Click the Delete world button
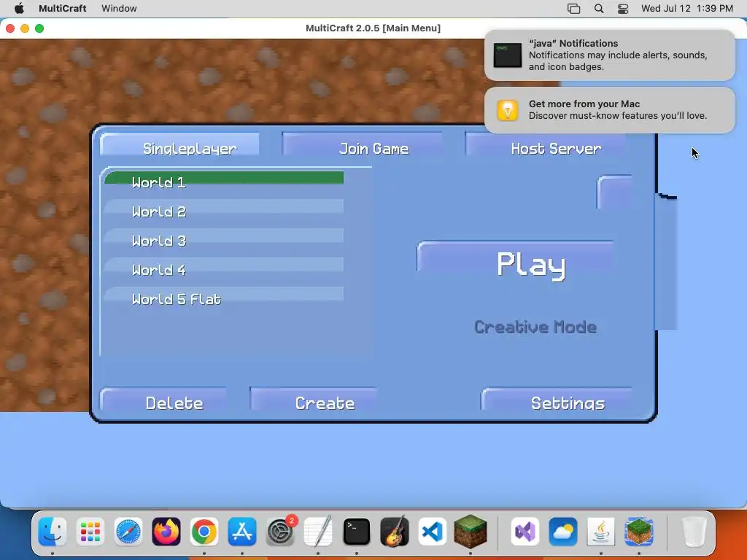This screenshot has width=747, height=560. 163,400
